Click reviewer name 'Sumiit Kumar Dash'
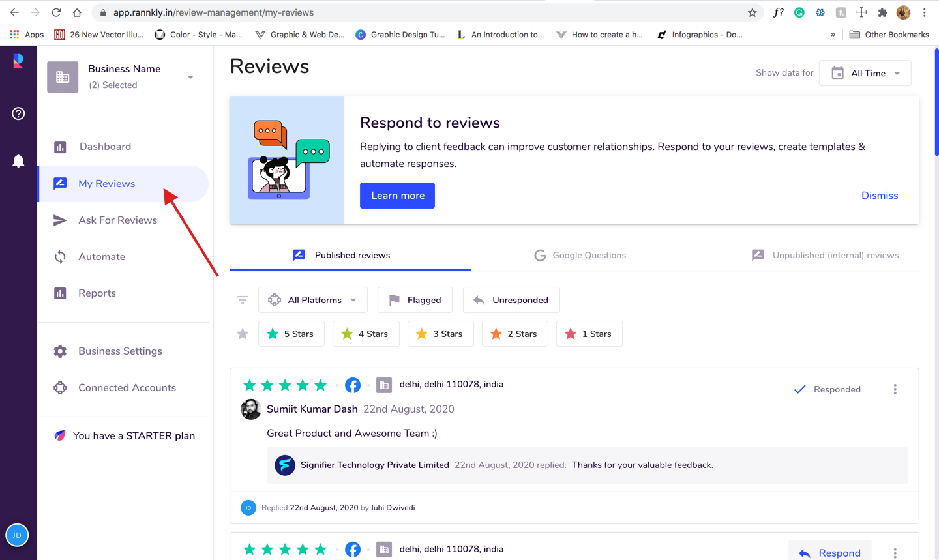 tap(312, 409)
